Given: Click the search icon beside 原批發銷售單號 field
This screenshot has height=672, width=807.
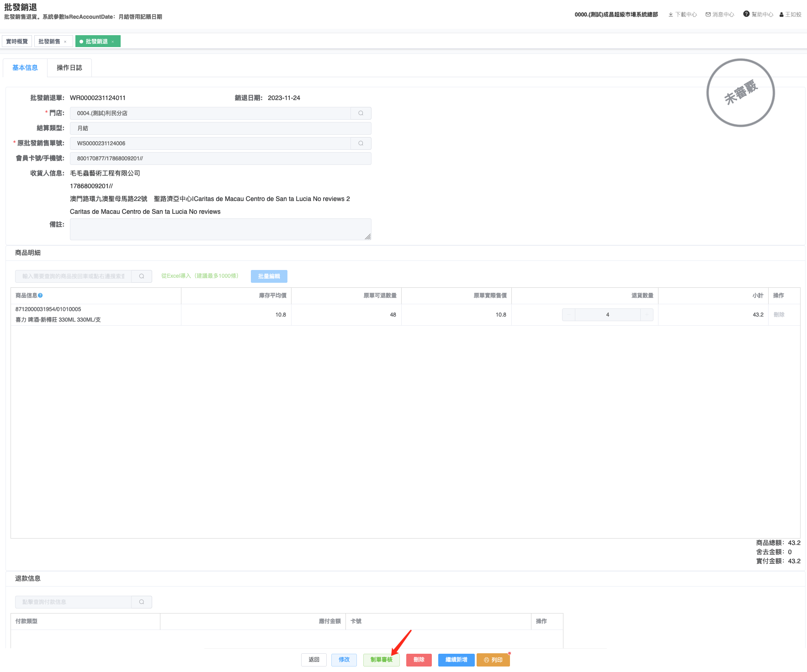Looking at the screenshot, I should (x=361, y=143).
